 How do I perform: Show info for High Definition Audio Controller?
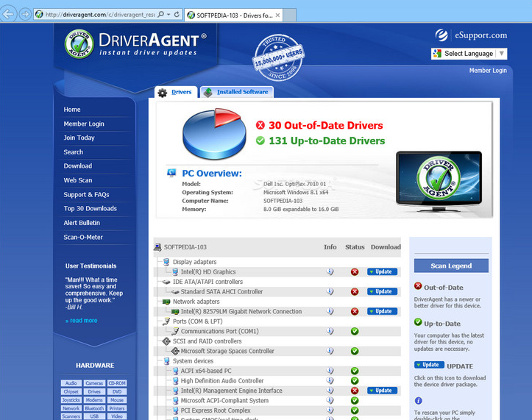[x=330, y=380]
